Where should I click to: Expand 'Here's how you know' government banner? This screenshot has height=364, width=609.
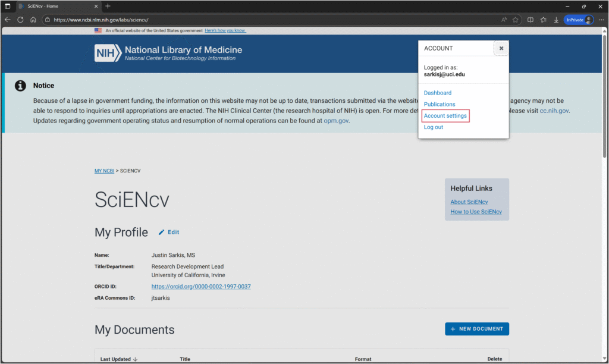[225, 30]
